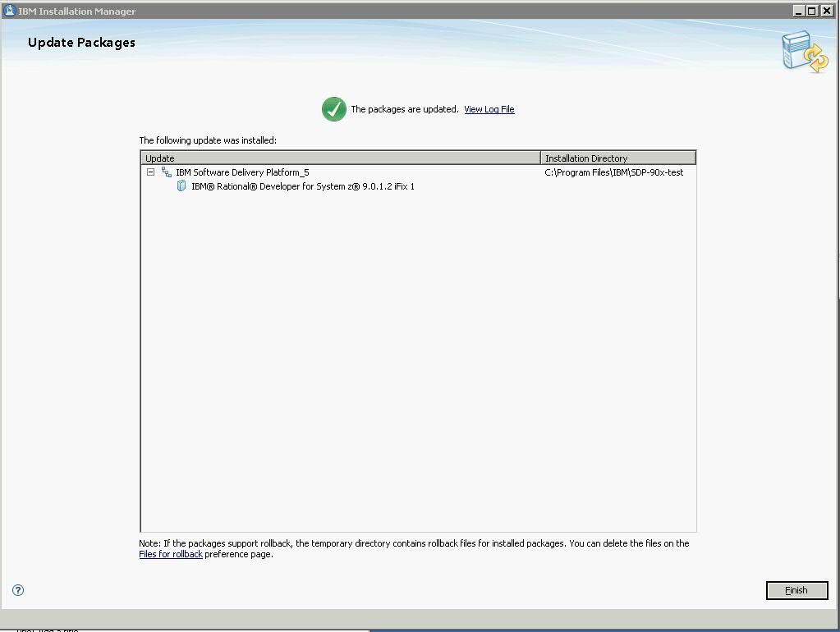Minimize the Installation Manager window
840x632 pixels.
pos(798,11)
